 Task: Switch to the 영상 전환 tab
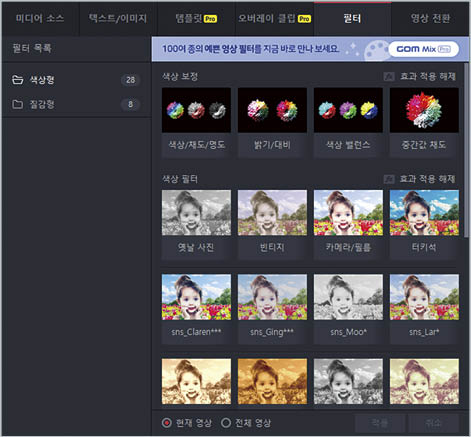[430, 18]
